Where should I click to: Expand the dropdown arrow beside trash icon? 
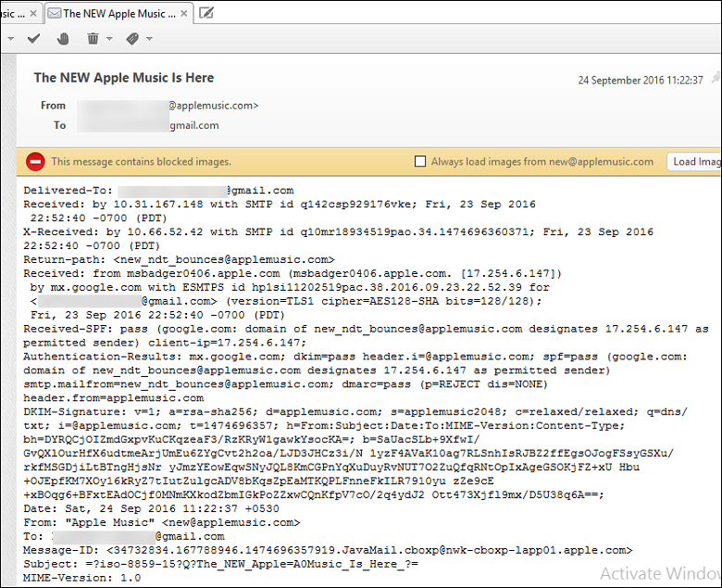click(109, 39)
